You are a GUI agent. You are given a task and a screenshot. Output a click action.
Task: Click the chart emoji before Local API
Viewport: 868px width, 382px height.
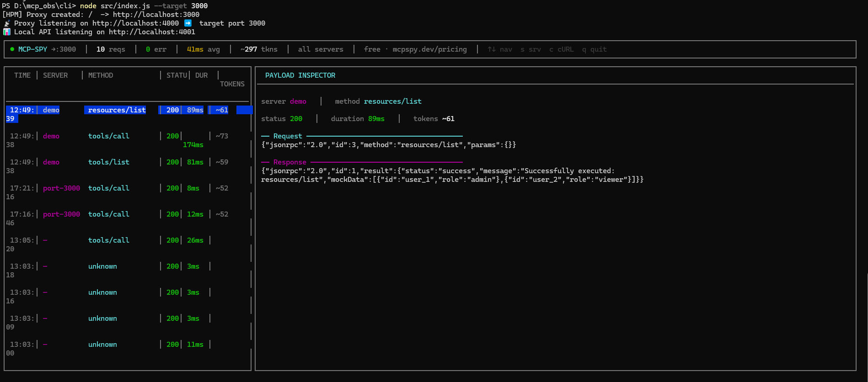coord(6,32)
